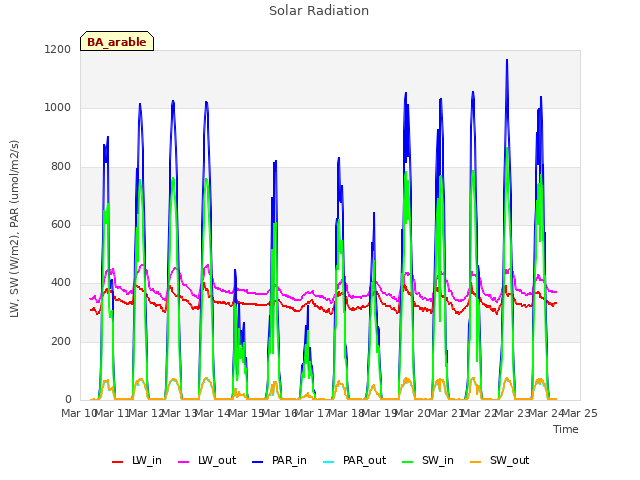Click the 1200 y-axis tick label

coord(58,49)
